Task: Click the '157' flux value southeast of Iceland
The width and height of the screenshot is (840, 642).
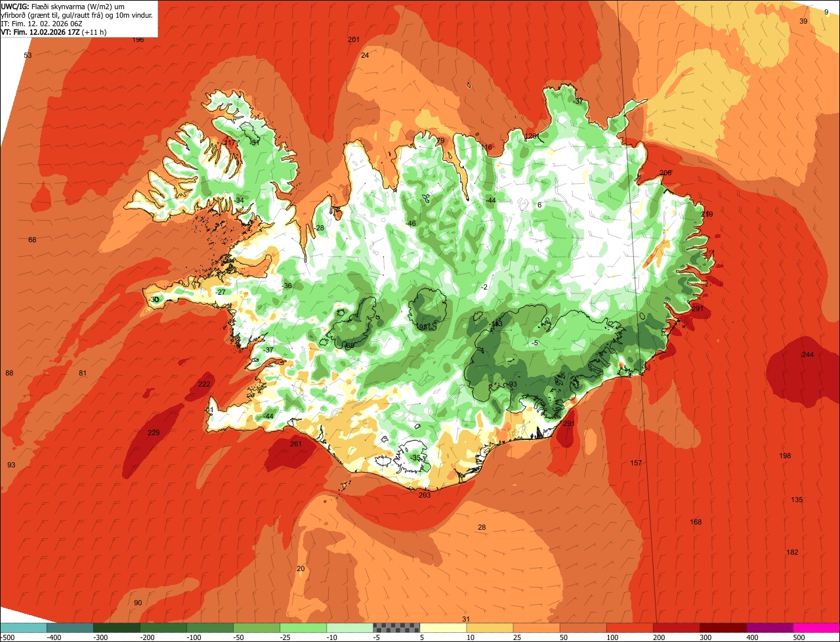Action: click(636, 463)
